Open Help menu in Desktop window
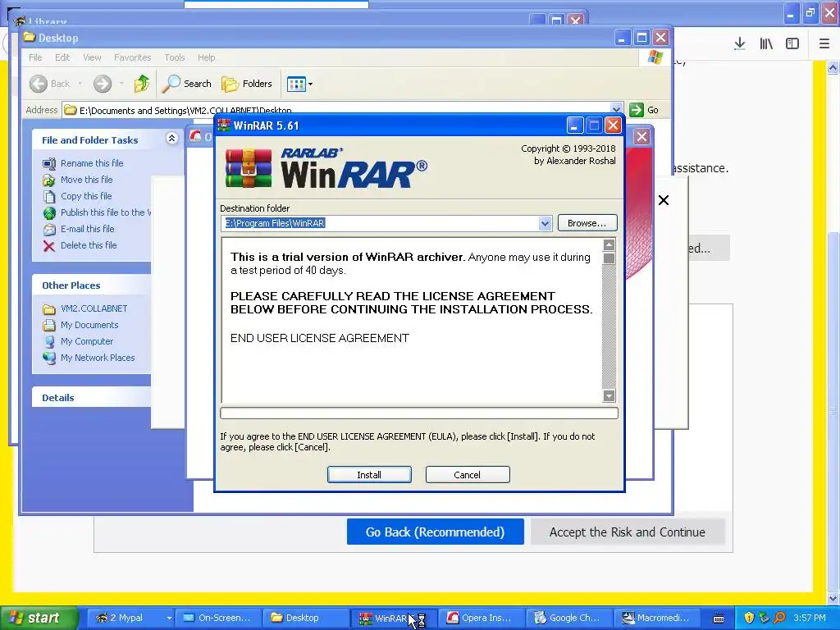 pos(206,57)
